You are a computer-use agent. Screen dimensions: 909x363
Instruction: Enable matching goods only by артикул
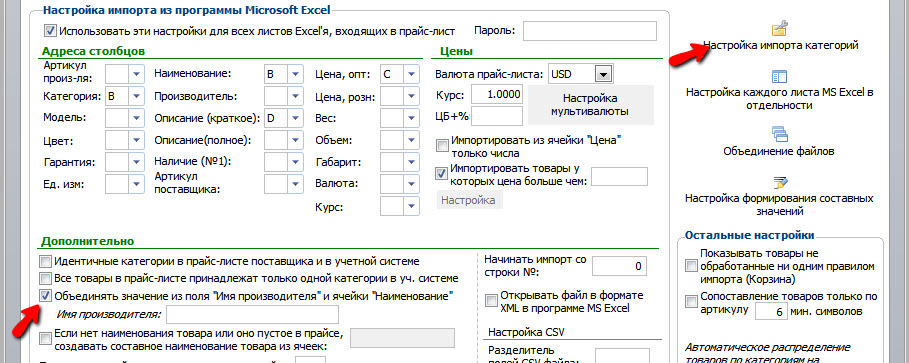click(x=690, y=302)
